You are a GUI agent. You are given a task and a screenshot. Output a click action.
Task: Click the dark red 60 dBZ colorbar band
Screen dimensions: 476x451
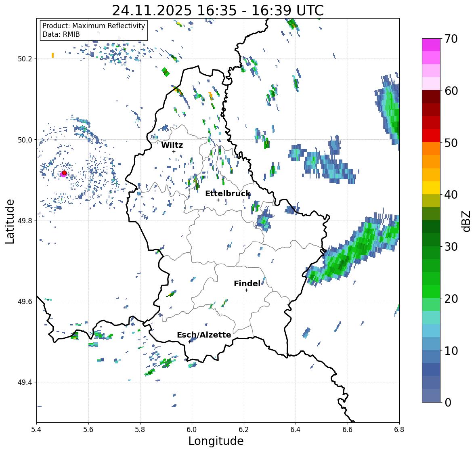[431, 97]
